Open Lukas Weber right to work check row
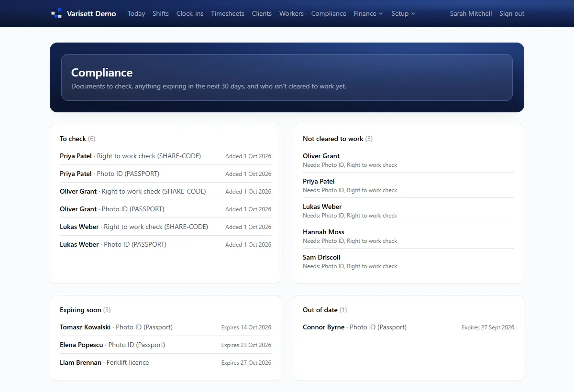This screenshot has height=392, width=574. [x=166, y=227]
